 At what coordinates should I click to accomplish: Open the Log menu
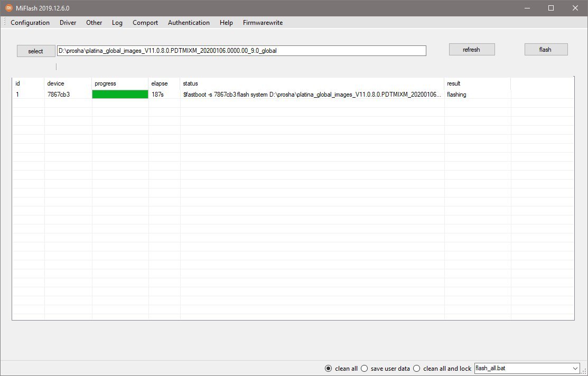click(117, 23)
